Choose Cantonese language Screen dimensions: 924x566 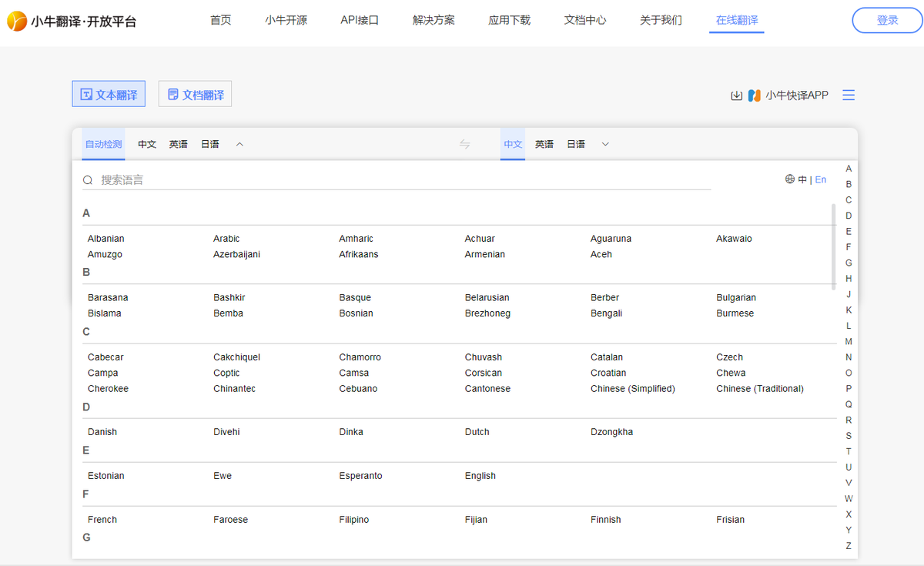[x=487, y=389]
